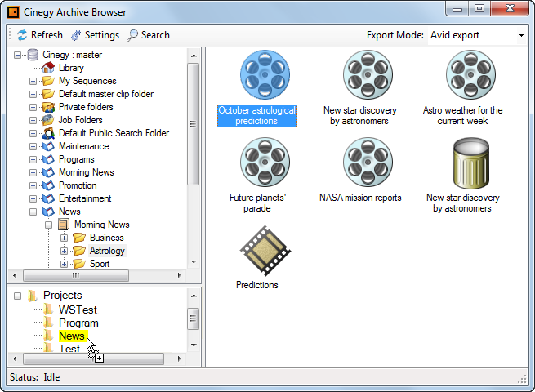The height and width of the screenshot is (392, 535).
Task: Expand the Private folders node
Action: coord(33,107)
